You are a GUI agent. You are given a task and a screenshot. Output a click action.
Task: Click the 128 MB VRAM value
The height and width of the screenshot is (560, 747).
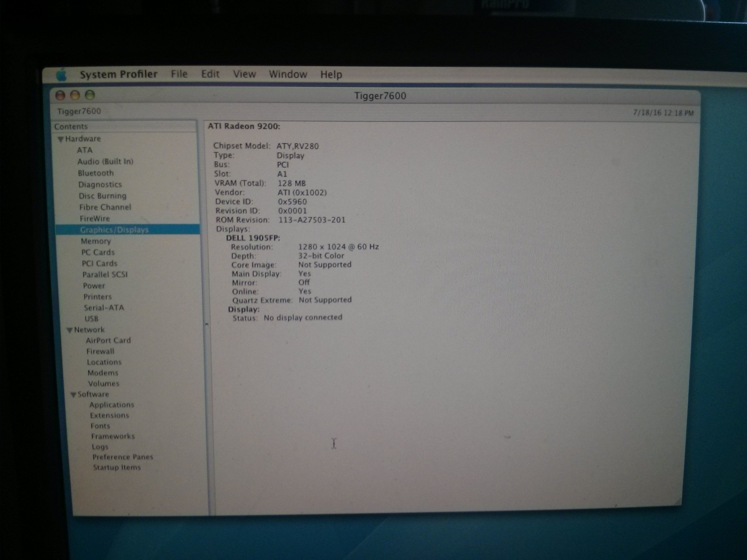pyautogui.click(x=291, y=183)
